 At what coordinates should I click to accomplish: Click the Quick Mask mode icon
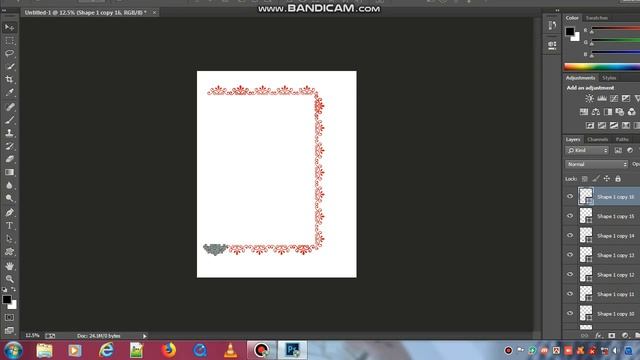[x=9, y=318]
